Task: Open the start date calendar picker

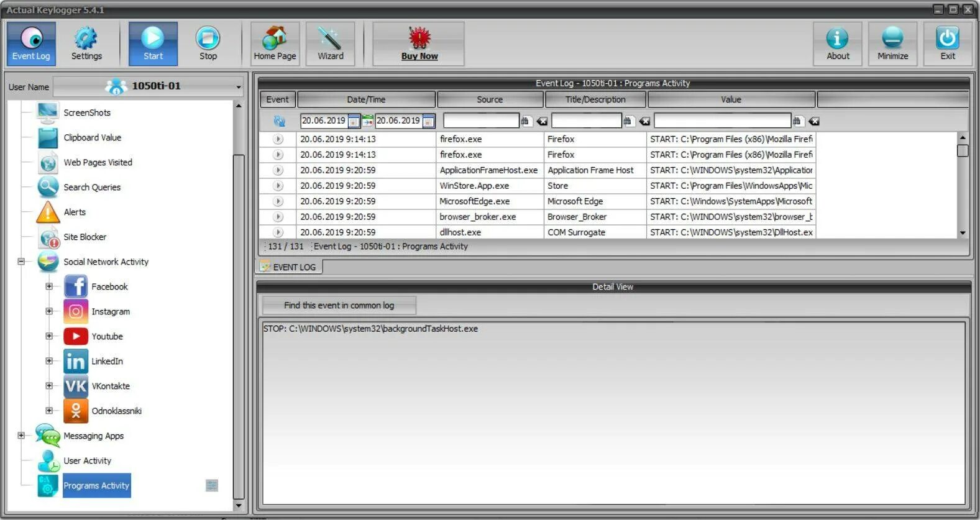Action: pyautogui.click(x=354, y=121)
